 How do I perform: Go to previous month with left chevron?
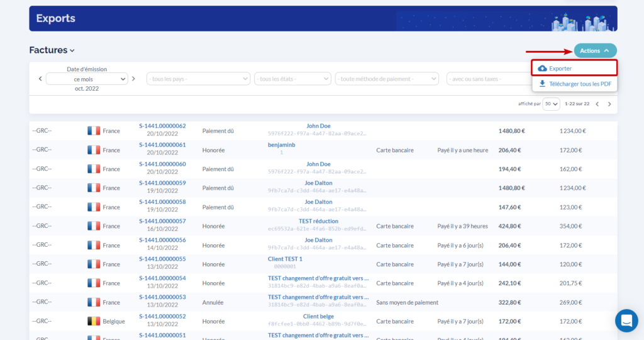pos(40,79)
